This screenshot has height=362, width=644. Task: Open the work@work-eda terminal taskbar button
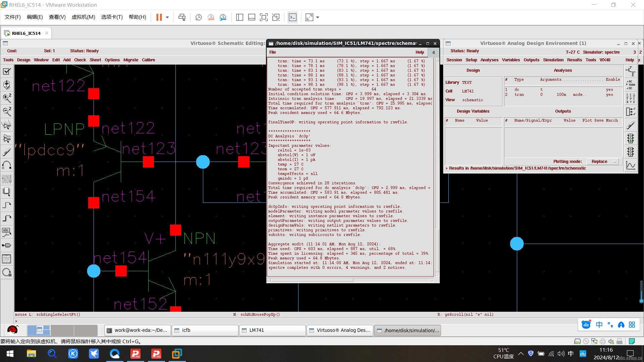(x=138, y=330)
